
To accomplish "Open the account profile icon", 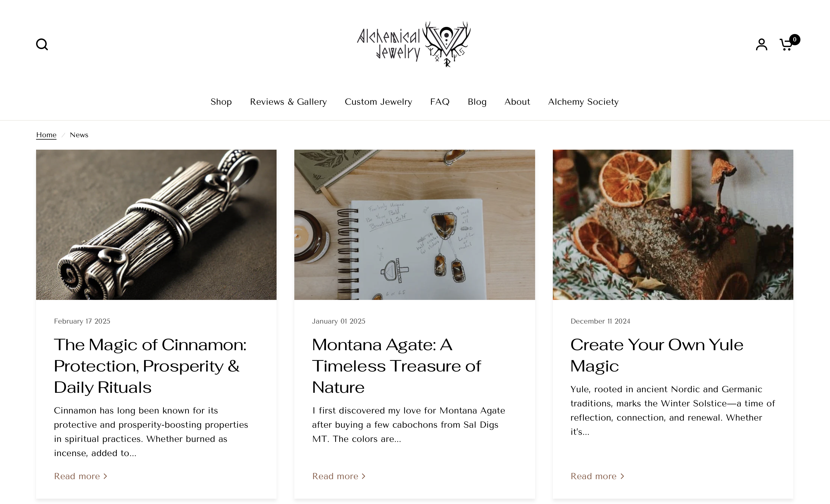I will pos(761,44).
